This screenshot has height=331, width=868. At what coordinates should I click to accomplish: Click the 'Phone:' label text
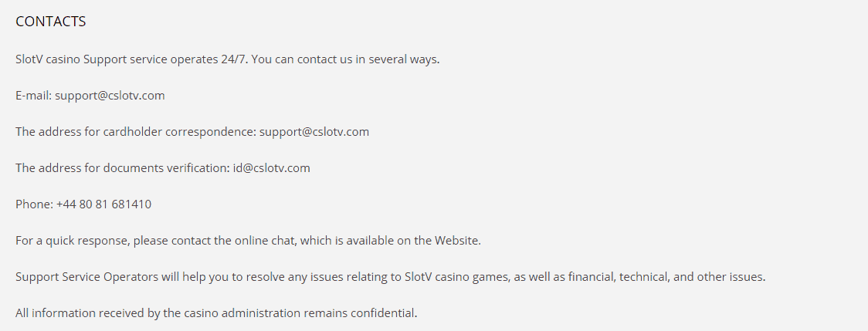(x=34, y=204)
